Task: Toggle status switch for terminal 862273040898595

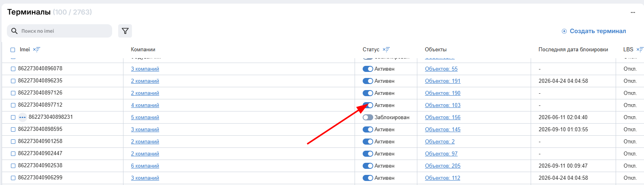Action: tap(368, 130)
